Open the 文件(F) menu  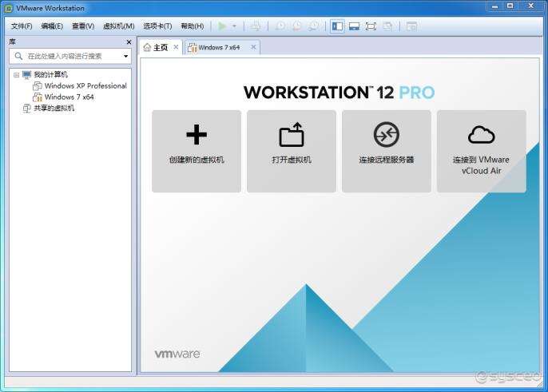[x=22, y=26]
